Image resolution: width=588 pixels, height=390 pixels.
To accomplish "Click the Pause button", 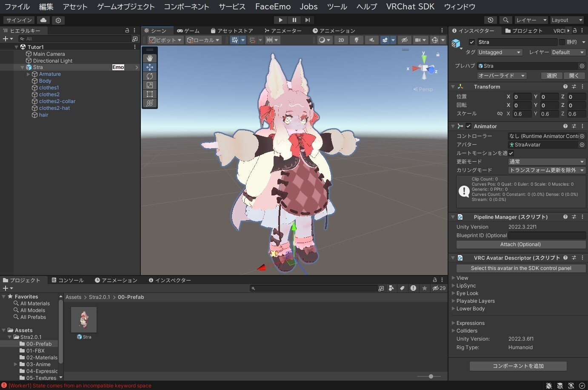I will [x=294, y=20].
